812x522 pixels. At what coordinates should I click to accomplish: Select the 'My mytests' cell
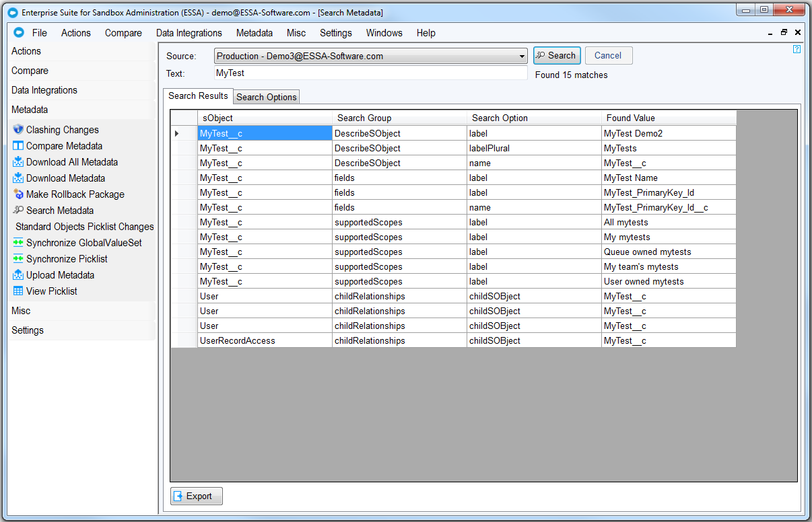tap(669, 237)
